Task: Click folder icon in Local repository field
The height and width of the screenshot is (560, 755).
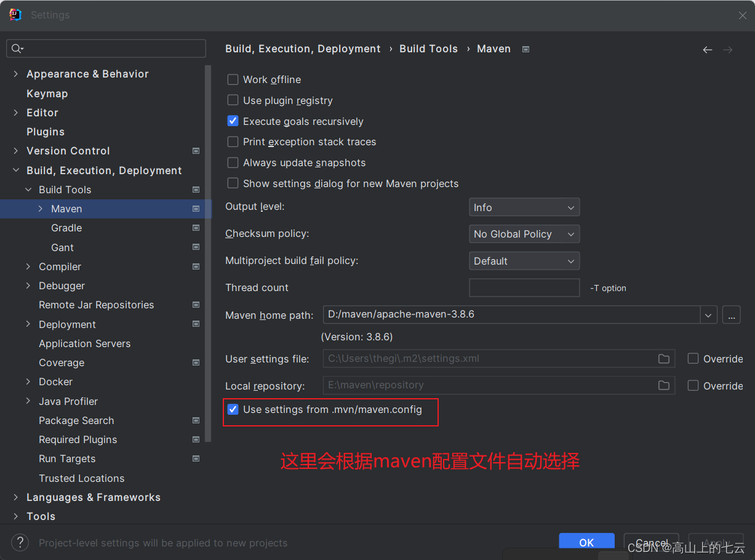Action: pyautogui.click(x=663, y=385)
